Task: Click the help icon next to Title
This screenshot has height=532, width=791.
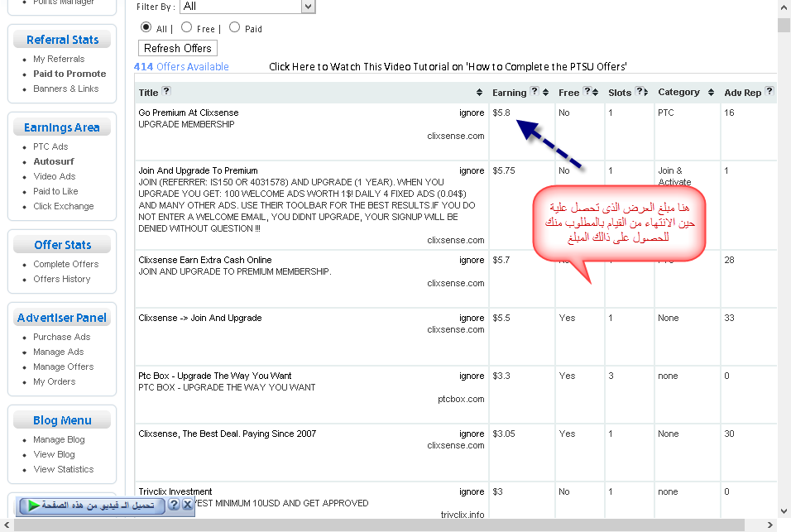Action: pos(166,91)
